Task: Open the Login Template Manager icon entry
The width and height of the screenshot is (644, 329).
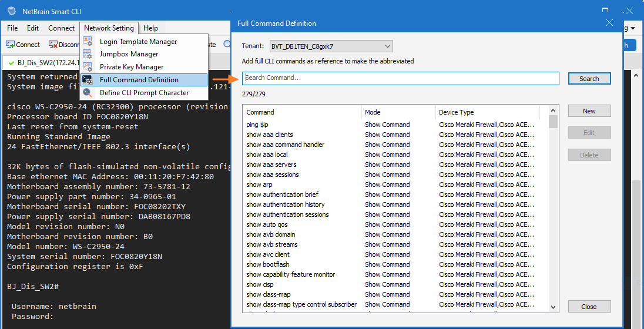Action: (88, 42)
